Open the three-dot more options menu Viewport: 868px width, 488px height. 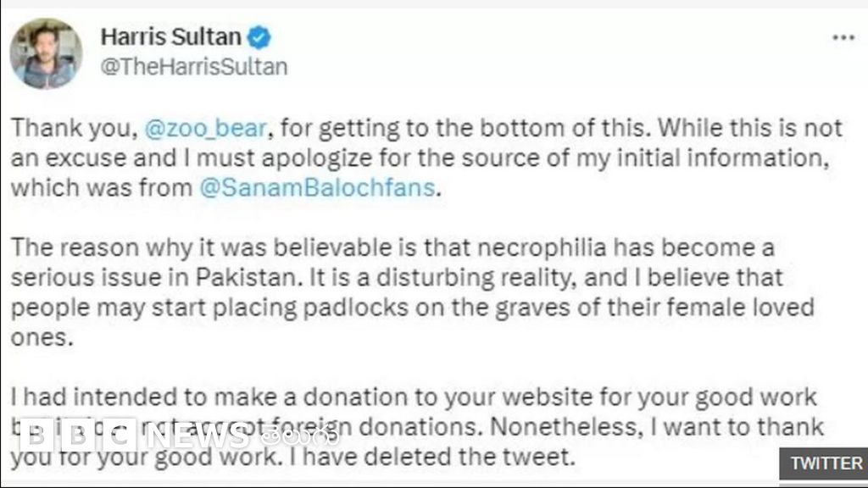coord(843,38)
